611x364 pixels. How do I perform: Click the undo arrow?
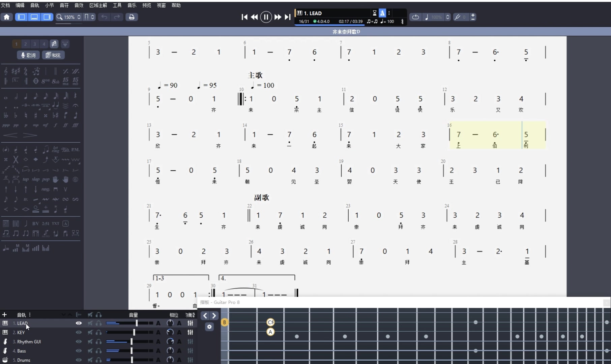(x=104, y=17)
